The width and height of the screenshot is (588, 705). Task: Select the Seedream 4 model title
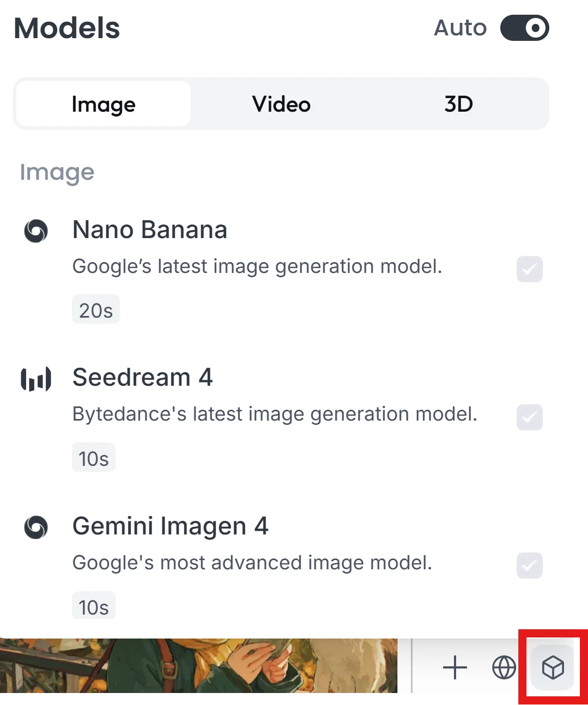click(143, 378)
